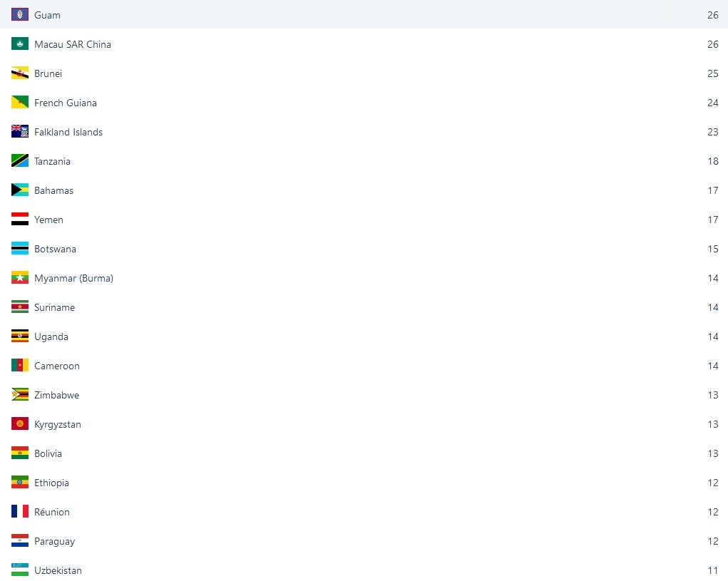Open the Myanmar (Burma) entry

click(73, 278)
